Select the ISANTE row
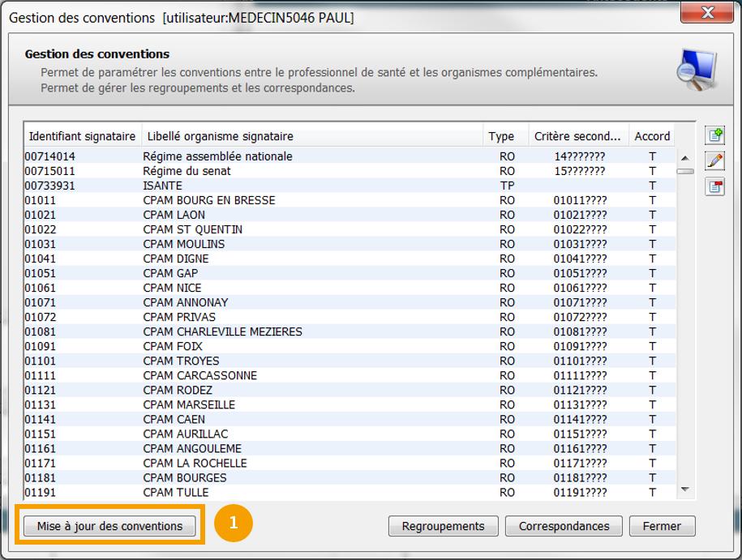This screenshot has height=560, width=742. [350, 186]
